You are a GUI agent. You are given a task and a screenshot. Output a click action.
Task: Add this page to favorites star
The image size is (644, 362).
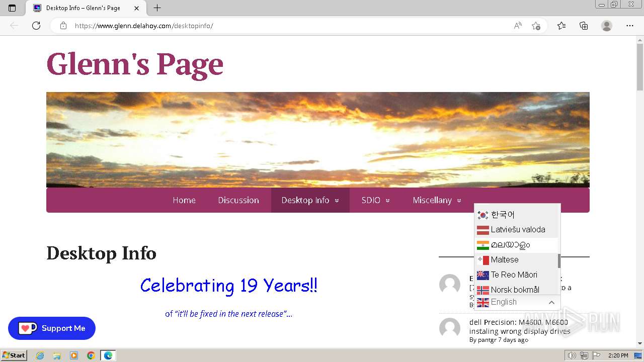536,26
